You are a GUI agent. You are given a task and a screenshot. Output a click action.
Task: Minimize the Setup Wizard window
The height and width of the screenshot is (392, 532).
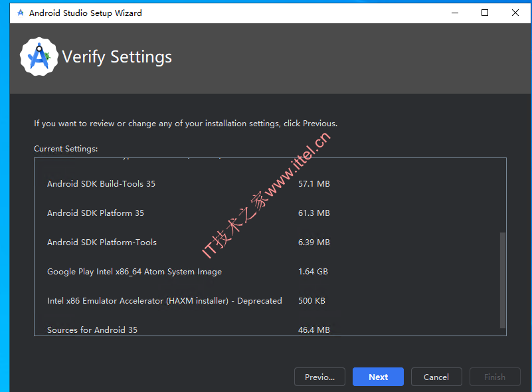coord(455,13)
